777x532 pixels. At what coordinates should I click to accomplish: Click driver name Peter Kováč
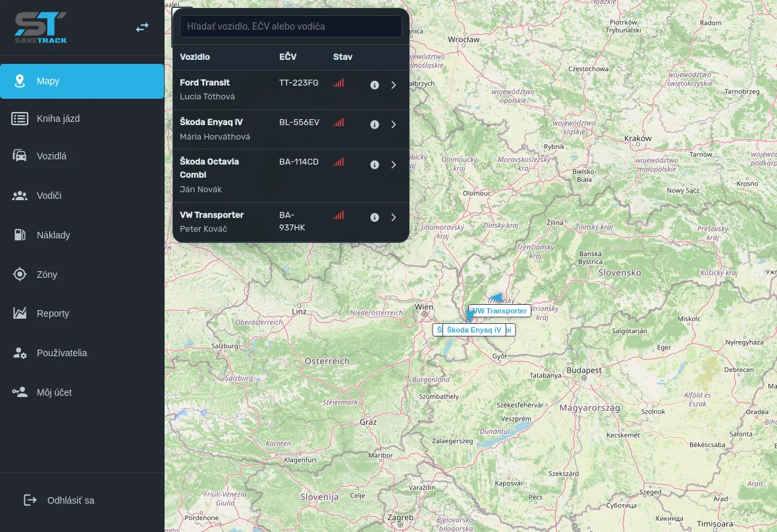pos(203,229)
